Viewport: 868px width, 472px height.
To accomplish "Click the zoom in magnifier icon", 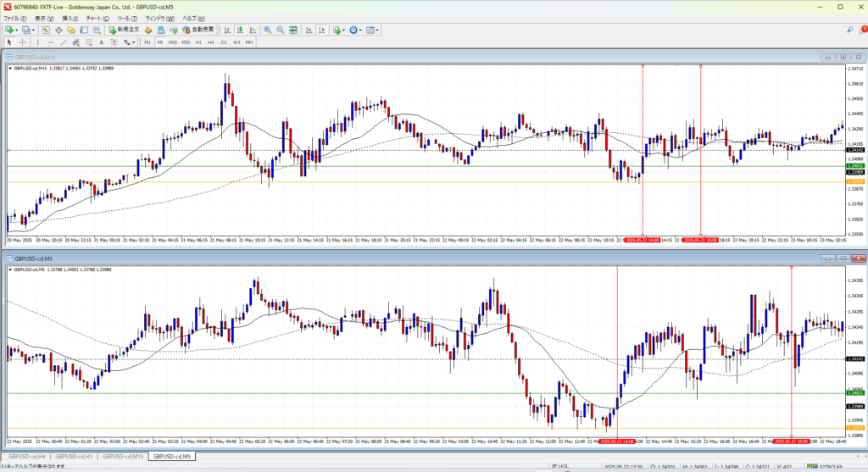I will click(x=267, y=30).
